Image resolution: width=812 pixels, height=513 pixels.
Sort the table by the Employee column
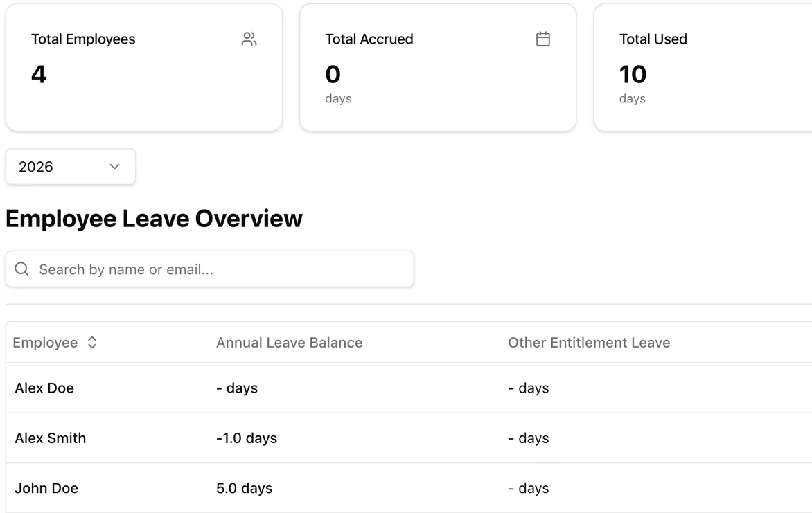55,343
